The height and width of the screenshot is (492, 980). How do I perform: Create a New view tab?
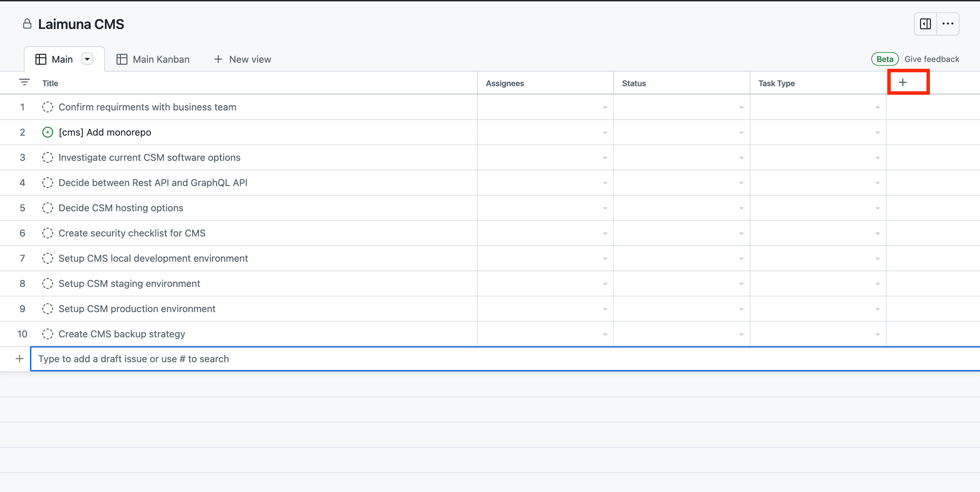(243, 59)
